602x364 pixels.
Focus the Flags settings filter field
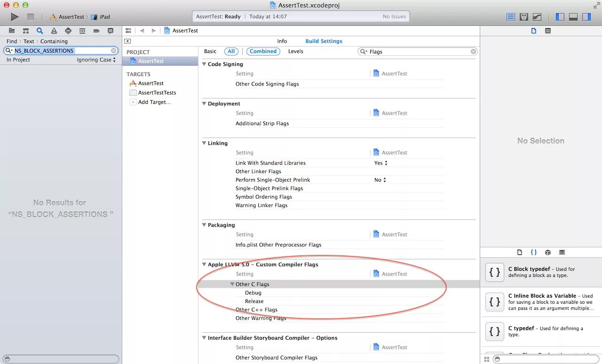pos(418,52)
